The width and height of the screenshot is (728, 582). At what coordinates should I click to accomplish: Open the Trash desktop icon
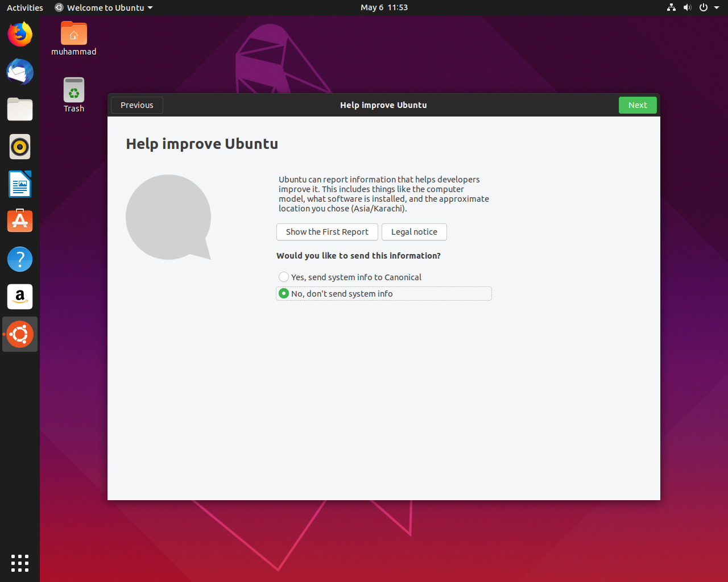74,95
